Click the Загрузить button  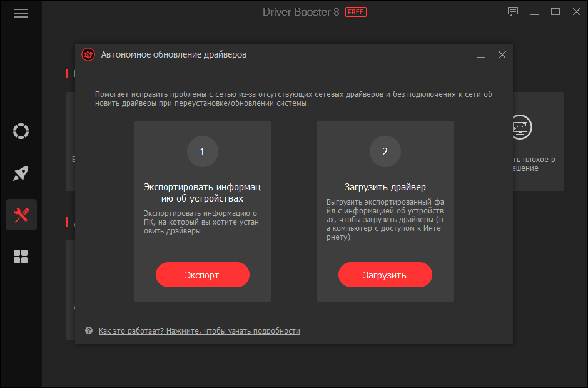point(385,275)
